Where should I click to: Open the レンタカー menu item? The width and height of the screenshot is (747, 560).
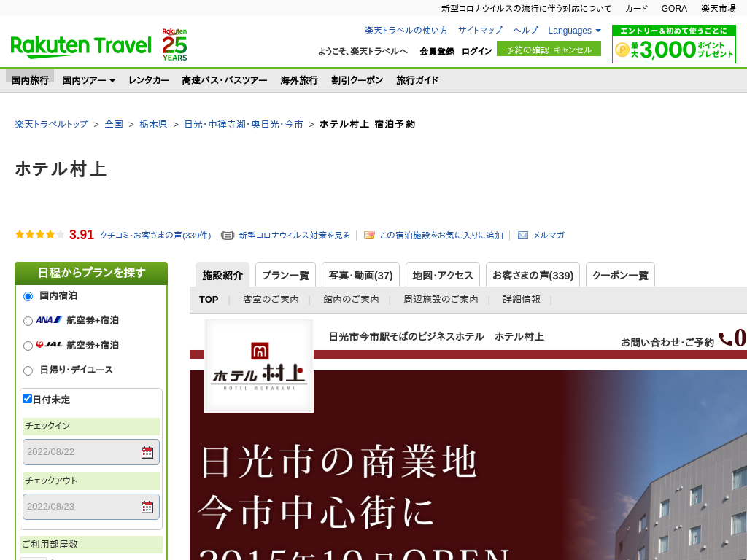[149, 80]
